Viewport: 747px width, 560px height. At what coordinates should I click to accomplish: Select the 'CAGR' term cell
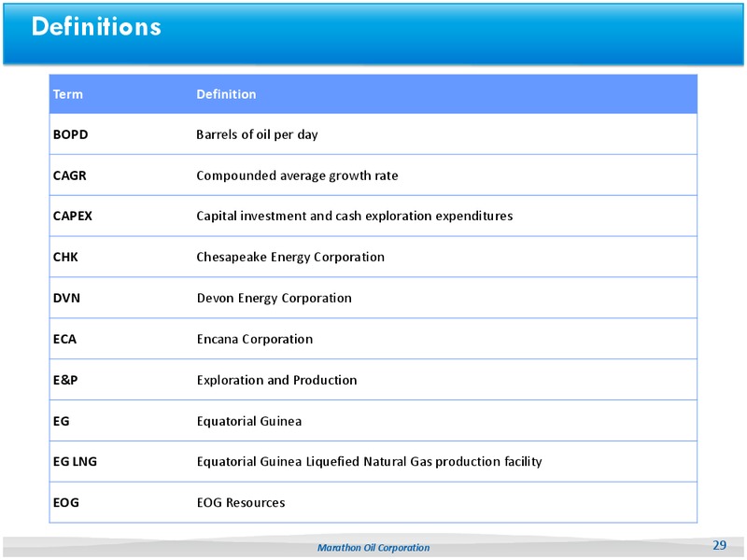pos(69,175)
